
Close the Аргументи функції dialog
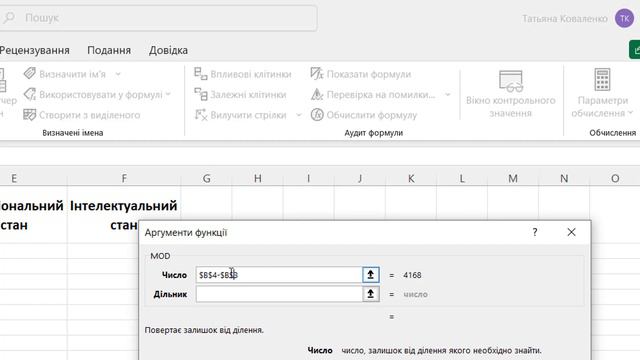571,232
